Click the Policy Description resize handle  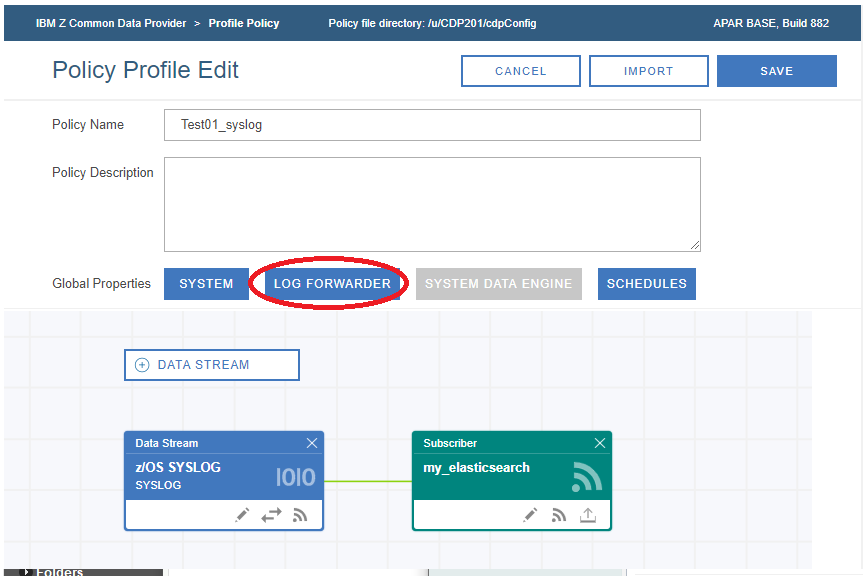tap(695, 246)
